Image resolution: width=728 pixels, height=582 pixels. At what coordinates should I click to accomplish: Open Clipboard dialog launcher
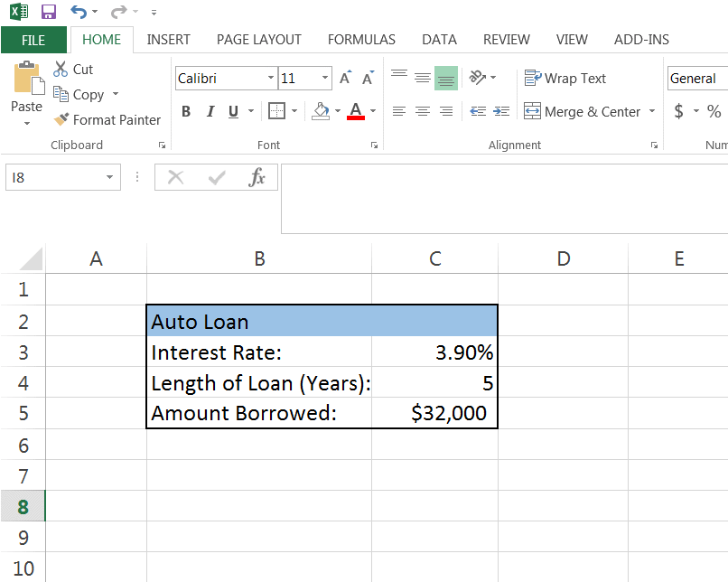pyautogui.click(x=162, y=145)
